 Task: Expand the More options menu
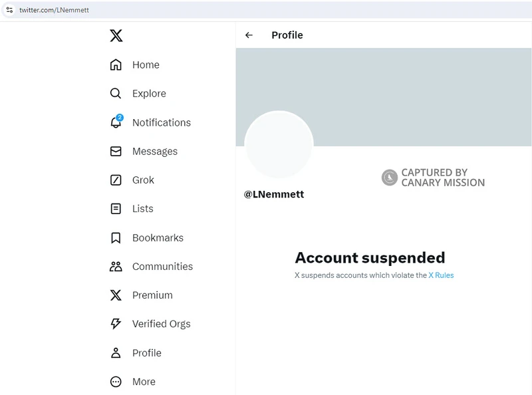(x=132, y=382)
